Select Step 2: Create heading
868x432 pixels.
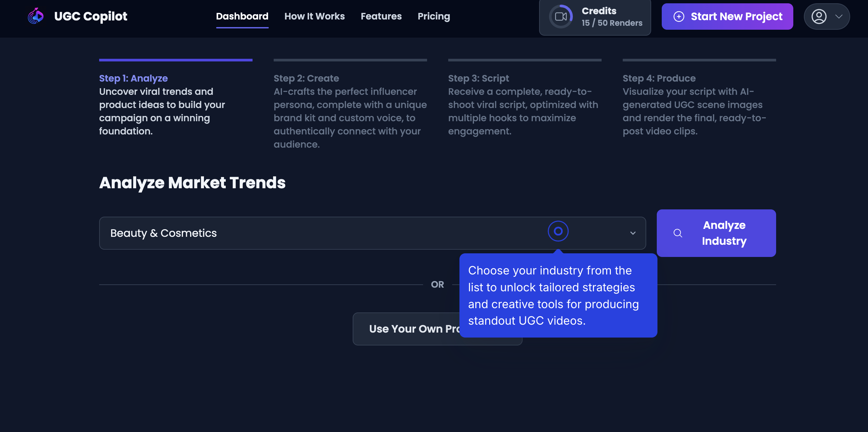click(306, 78)
